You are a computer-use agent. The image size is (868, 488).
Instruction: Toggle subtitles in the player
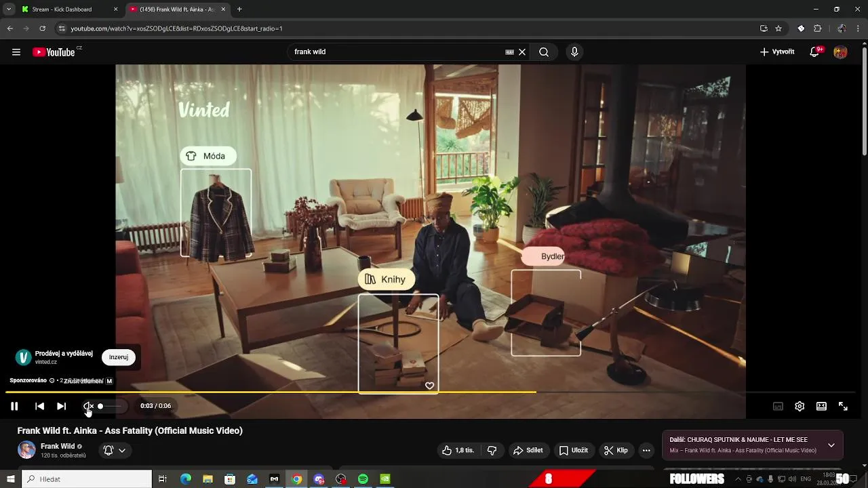(778, 406)
